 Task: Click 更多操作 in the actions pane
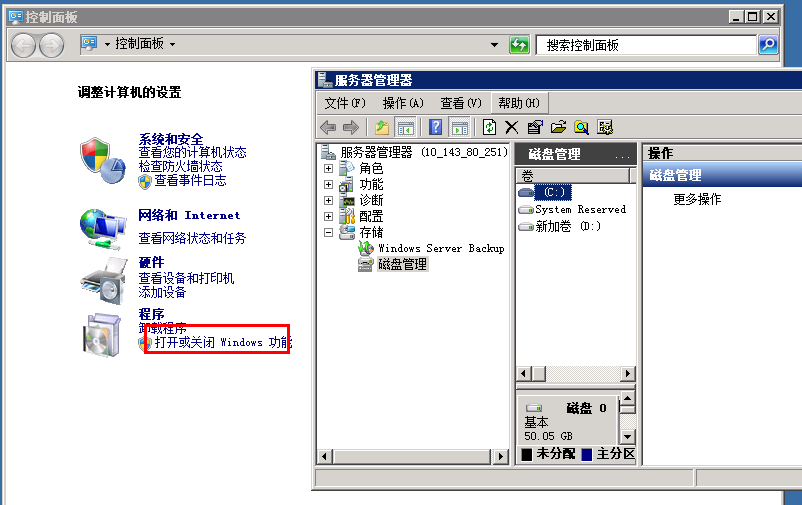click(697, 200)
